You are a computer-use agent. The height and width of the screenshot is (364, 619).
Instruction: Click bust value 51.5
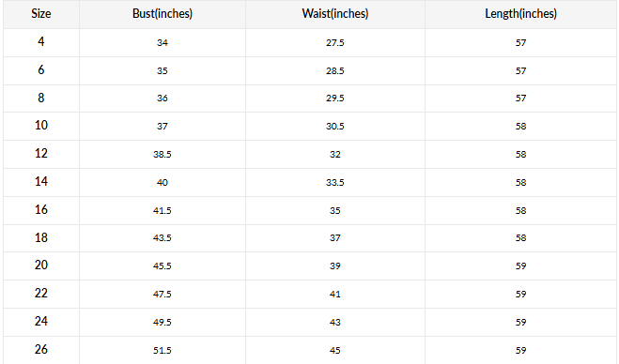[162, 350]
